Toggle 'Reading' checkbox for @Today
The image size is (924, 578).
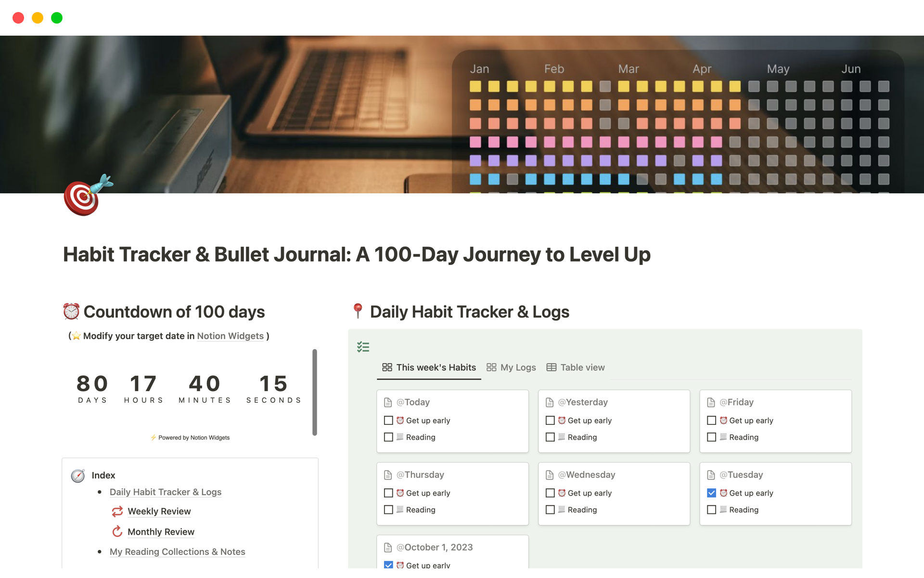tap(388, 437)
